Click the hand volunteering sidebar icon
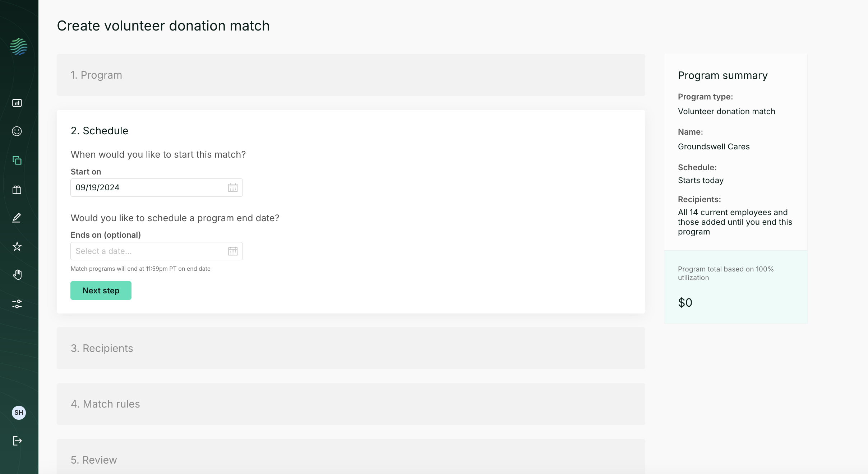 pyautogui.click(x=17, y=275)
